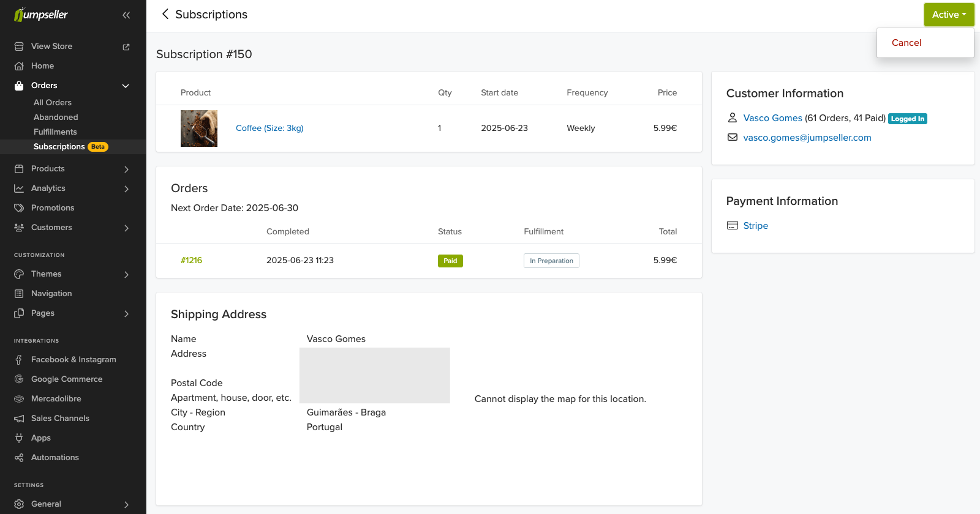980x514 pixels.
Task: Click the Facebook & Instagram icon
Action: [x=19, y=360]
